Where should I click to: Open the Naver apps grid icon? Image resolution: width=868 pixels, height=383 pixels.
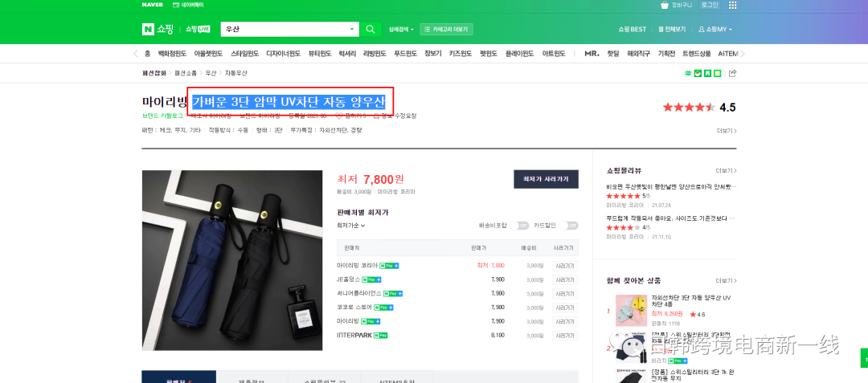(732, 5)
